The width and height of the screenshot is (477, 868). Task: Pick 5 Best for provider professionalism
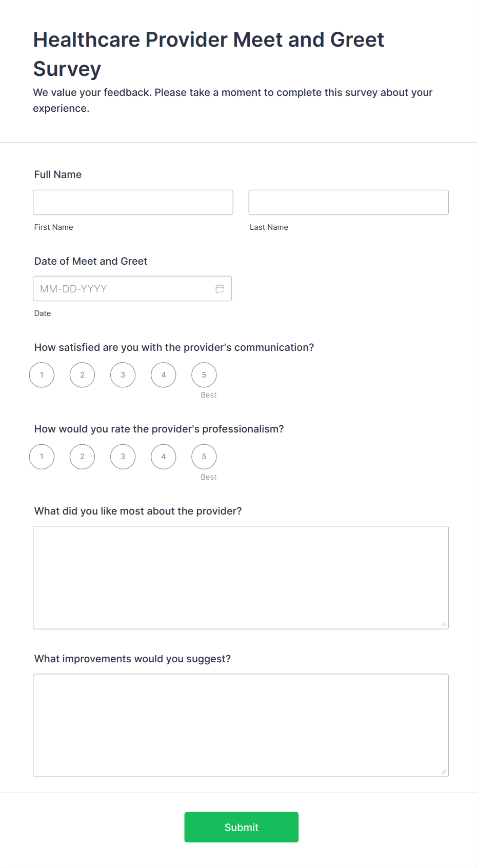(204, 457)
